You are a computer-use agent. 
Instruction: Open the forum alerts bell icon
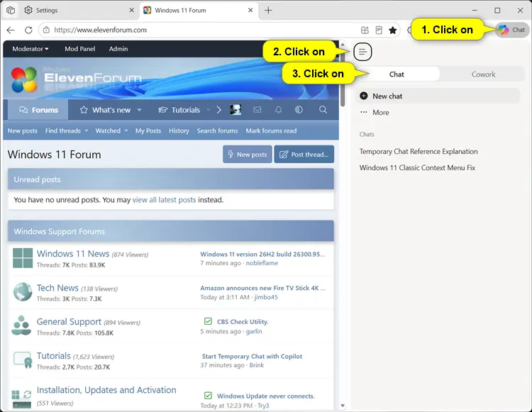[x=278, y=110]
